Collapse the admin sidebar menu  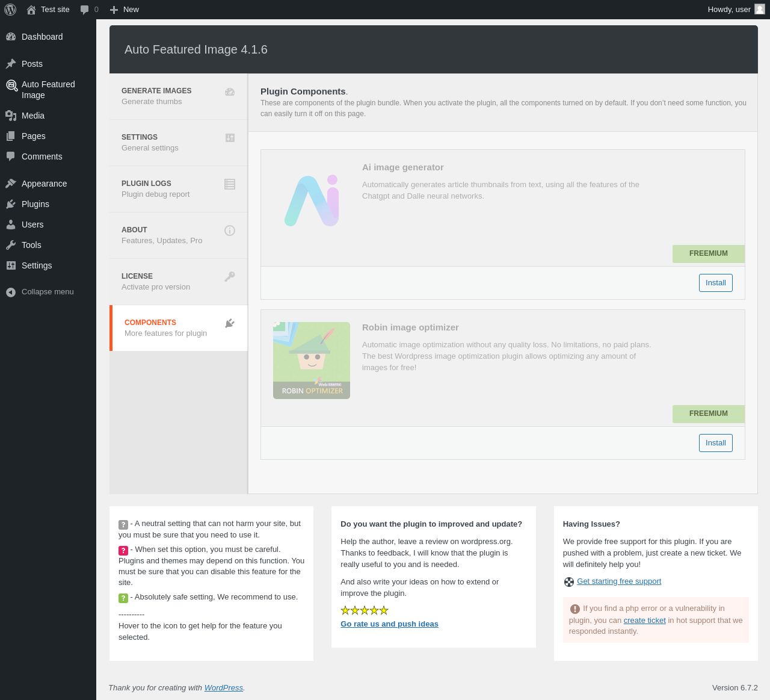(48, 292)
